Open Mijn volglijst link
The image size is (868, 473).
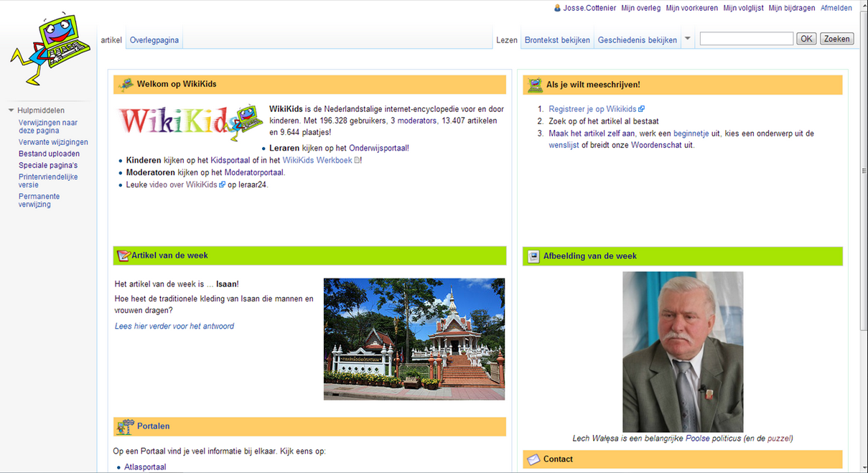pos(743,9)
